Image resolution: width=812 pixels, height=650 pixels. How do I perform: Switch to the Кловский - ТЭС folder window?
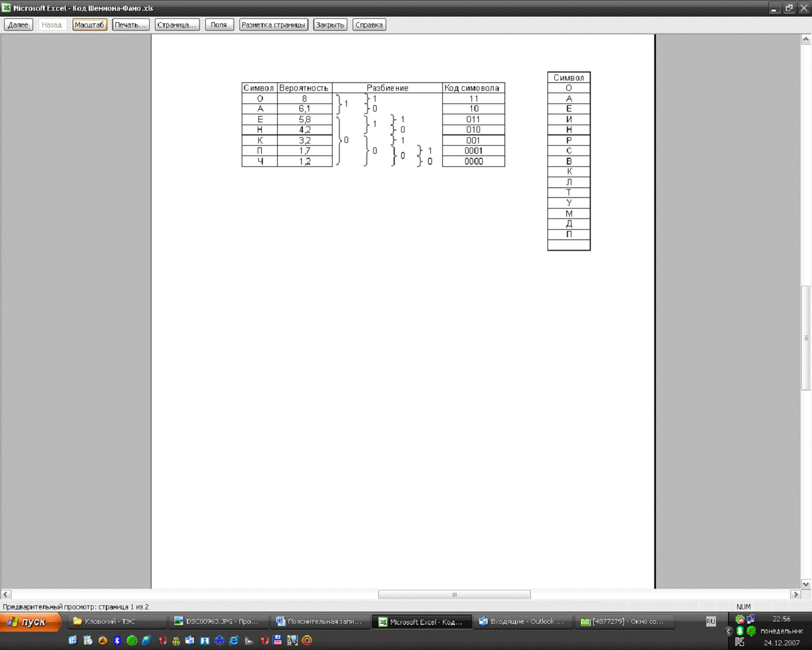(x=117, y=621)
